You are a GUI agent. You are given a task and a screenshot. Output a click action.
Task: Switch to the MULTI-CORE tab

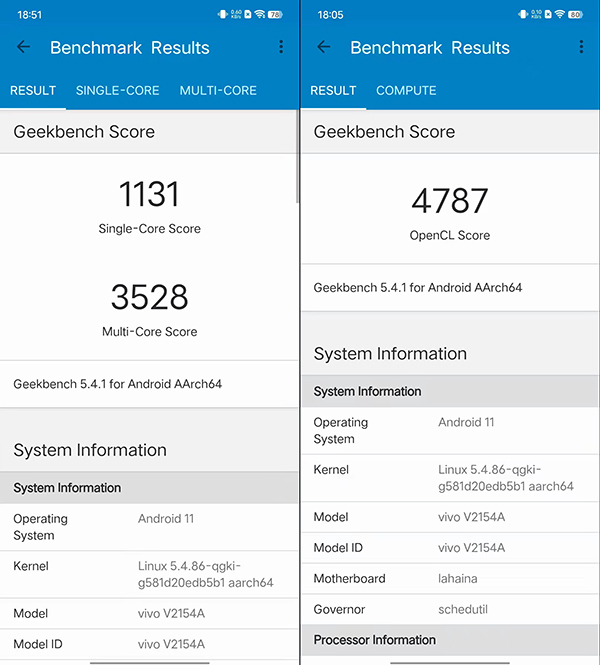(218, 90)
